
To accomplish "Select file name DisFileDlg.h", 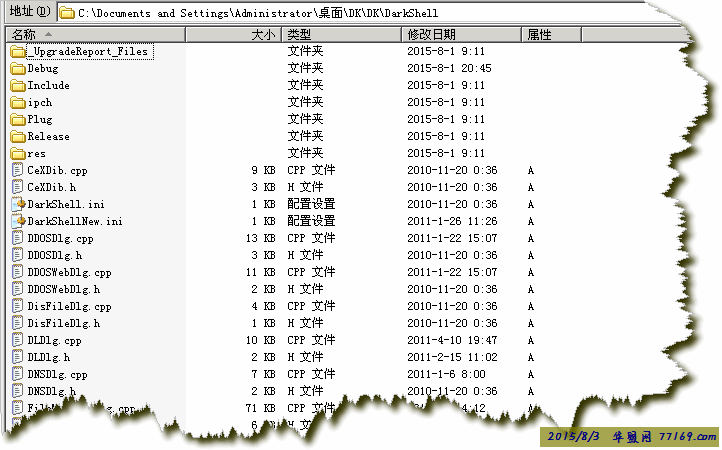I will coord(64,324).
